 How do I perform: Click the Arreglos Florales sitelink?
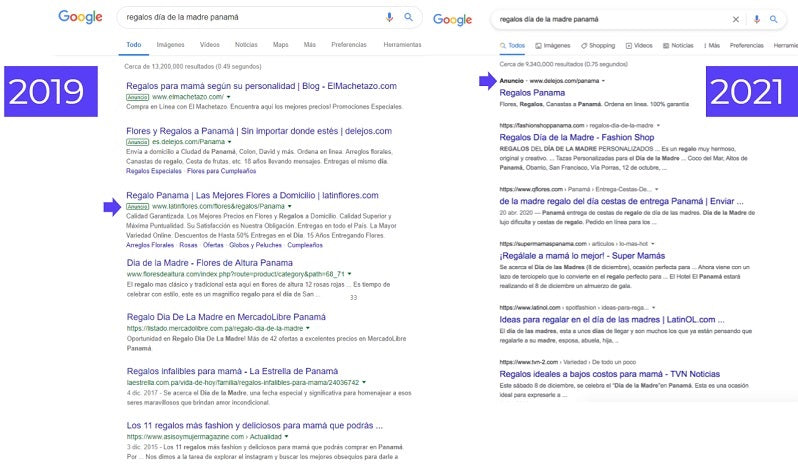click(x=150, y=245)
